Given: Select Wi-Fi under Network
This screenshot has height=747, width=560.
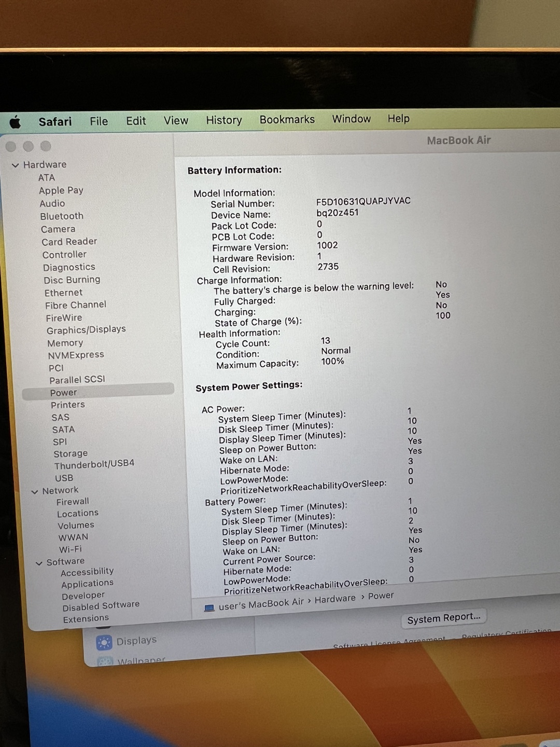Looking at the screenshot, I should (x=71, y=549).
